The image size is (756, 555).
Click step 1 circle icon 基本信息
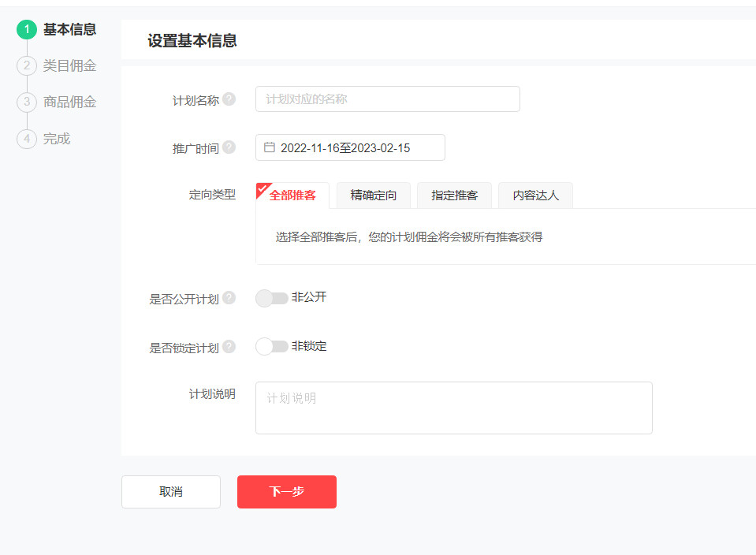[x=27, y=30]
